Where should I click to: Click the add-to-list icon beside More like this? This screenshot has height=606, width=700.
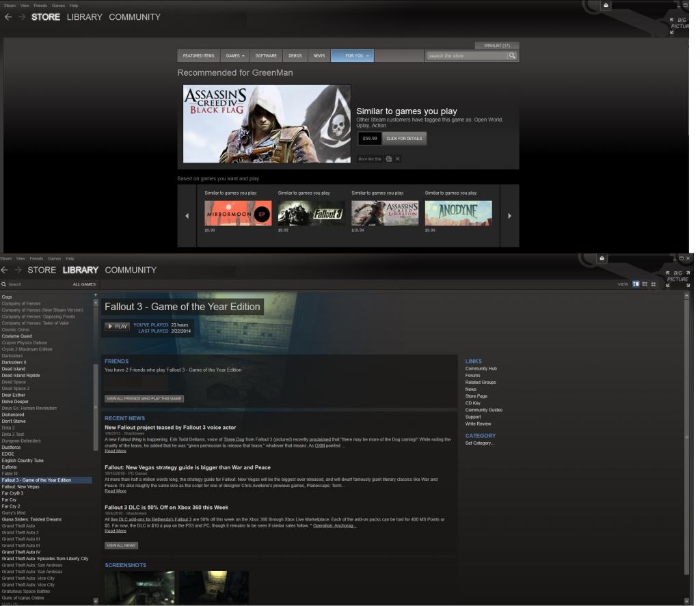[x=388, y=159]
